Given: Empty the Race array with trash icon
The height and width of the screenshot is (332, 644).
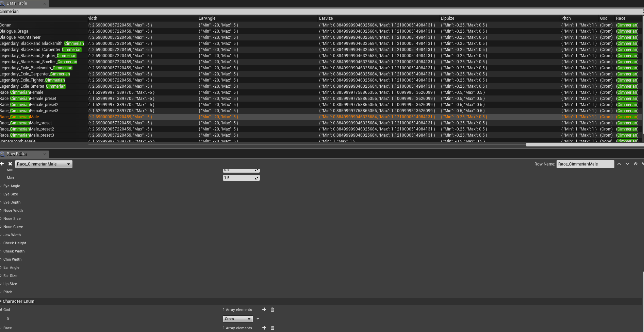Looking at the screenshot, I should [272, 328].
